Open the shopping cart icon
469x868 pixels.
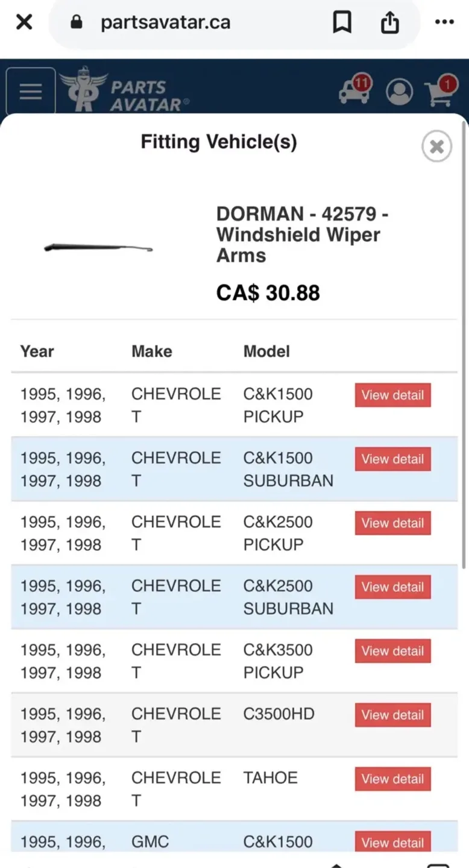[x=439, y=92]
